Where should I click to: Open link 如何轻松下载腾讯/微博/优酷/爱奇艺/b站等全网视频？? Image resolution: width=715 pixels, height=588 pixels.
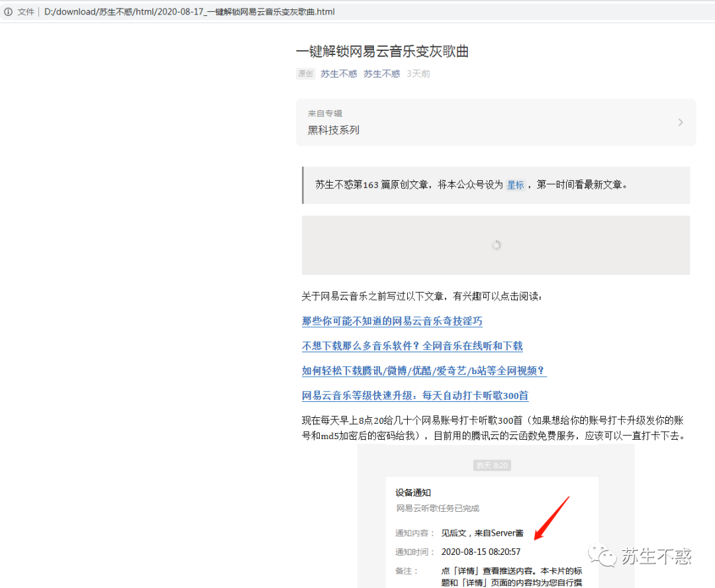pos(424,370)
